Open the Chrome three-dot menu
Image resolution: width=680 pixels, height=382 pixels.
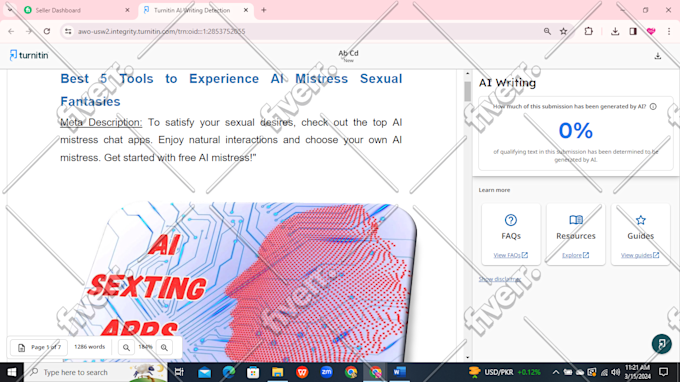pos(669,31)
